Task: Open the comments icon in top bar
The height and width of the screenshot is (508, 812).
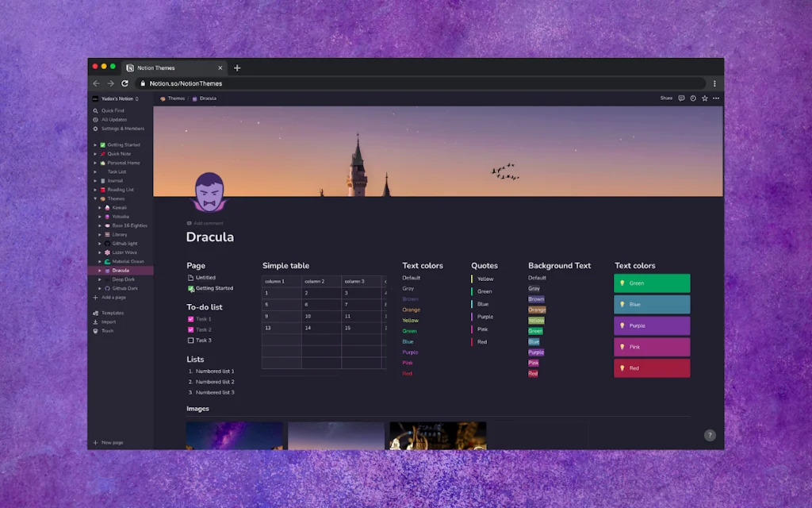Action: coord(681,98)
